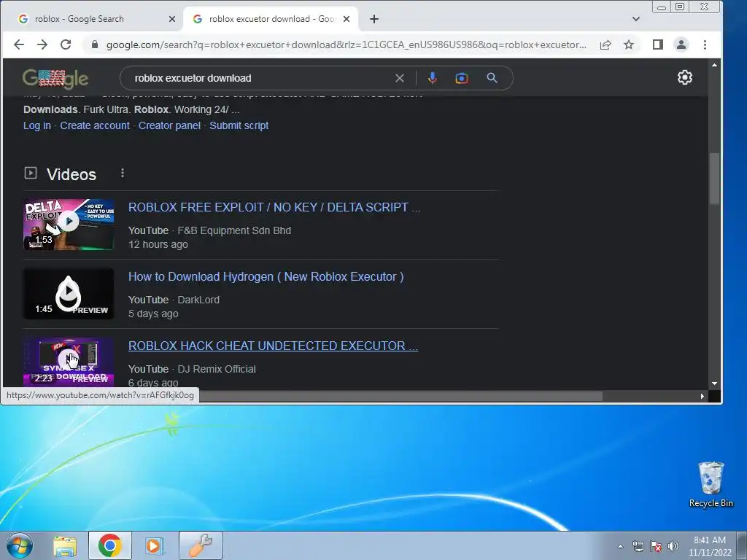Select roblox excuetor download tab
Image resolution: width=747 pixels, height=560 pixels.
pyautogui.click(x=271, y=19)
